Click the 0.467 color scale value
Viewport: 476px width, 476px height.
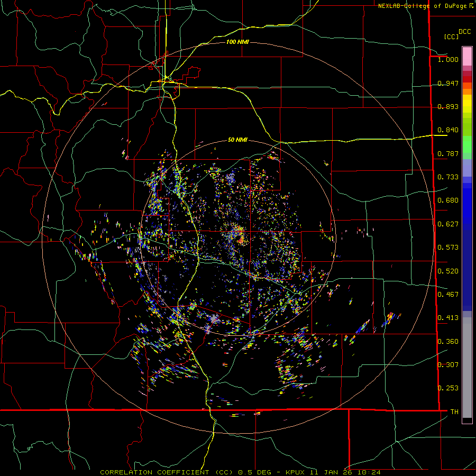448,295
